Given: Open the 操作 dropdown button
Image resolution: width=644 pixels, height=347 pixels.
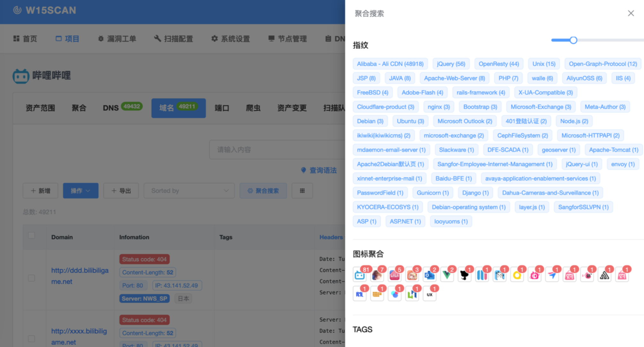Looking at the screenshot, I should [80, 191].
